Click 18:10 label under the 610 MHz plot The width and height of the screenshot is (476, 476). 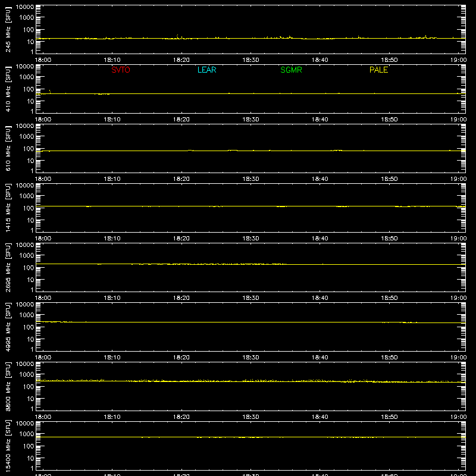click(112, 179)
